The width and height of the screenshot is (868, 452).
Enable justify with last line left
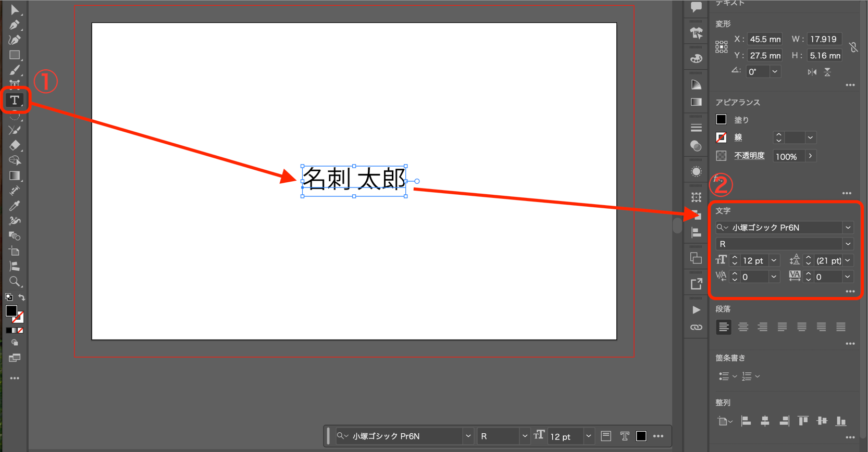click(x=782, y=327)
